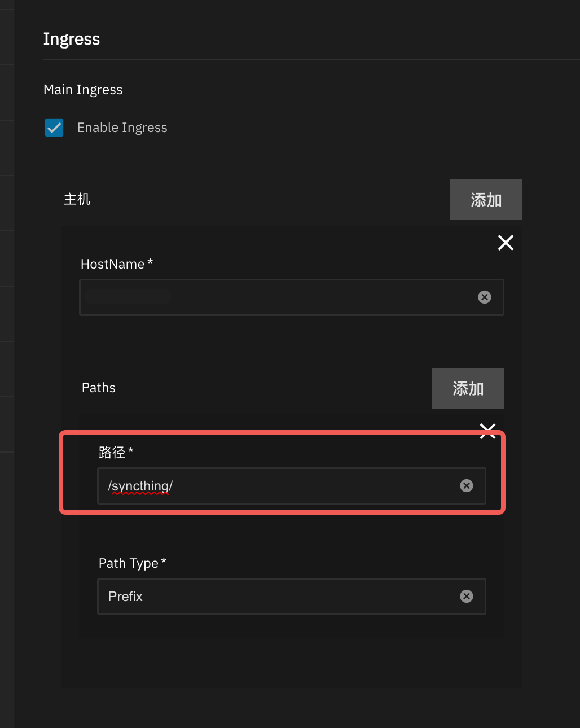Clear the Path Type Prefix selection

[467, 597]
